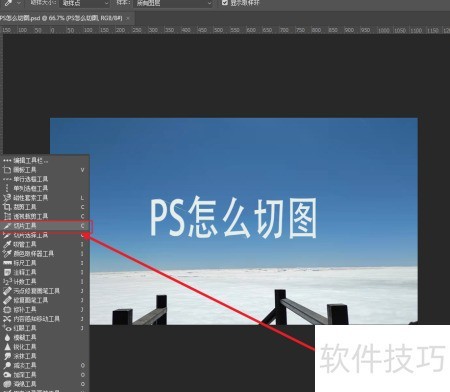
Task: Toggle the Show Sampling Ring checkbox
Action: (225, 3)
